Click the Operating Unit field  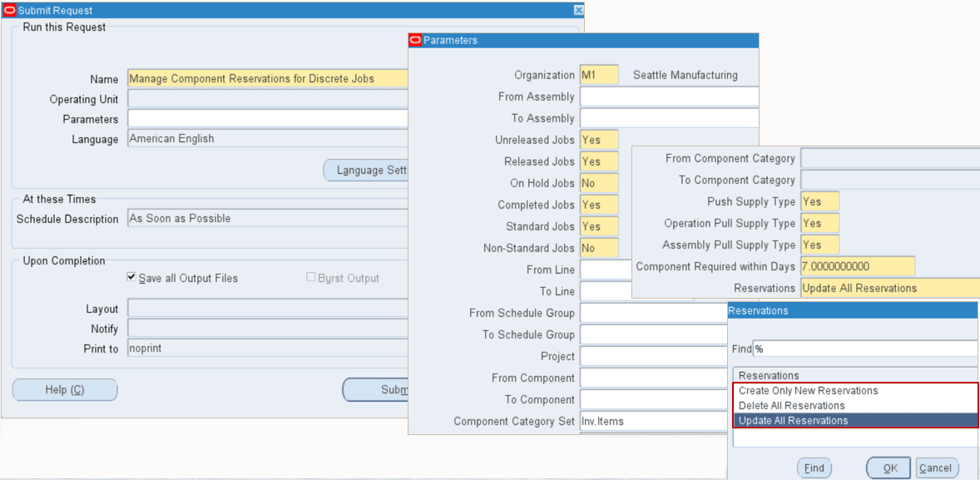[268, 99]
